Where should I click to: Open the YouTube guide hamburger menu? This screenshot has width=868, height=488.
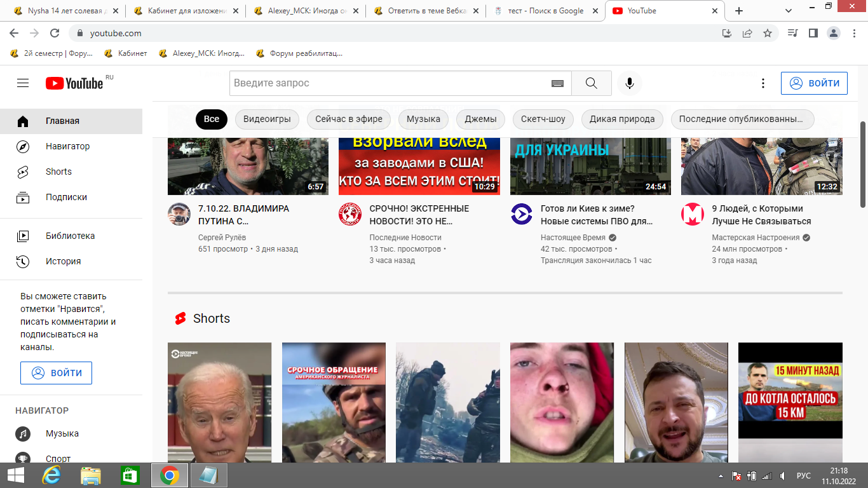(23, 83)
